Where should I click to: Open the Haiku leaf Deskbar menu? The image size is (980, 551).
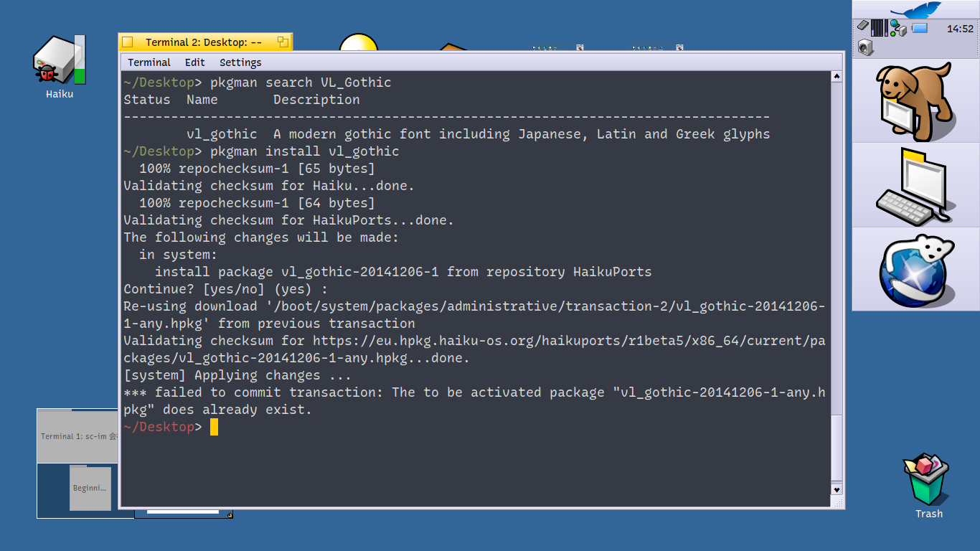[x=915, y=10]
